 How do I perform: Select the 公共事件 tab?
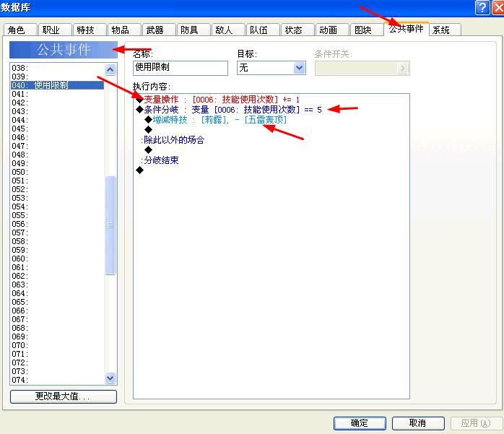click(x=407, y=29)
